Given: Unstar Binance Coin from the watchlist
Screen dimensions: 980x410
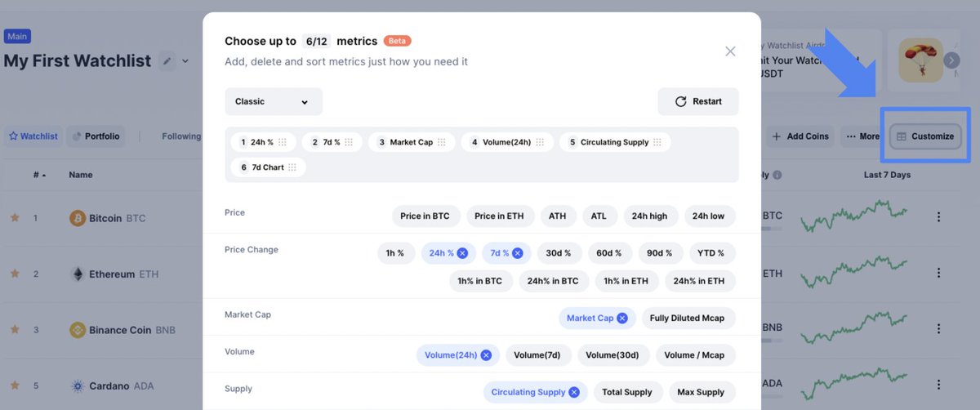Looking at the screenshot, I should pyautogui.click(x=14, y=329).
